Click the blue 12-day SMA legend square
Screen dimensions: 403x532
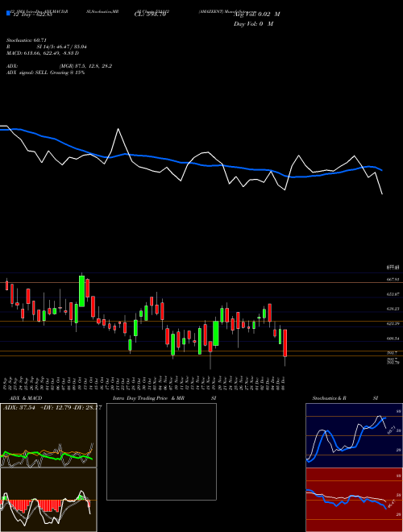coord(8,13)
